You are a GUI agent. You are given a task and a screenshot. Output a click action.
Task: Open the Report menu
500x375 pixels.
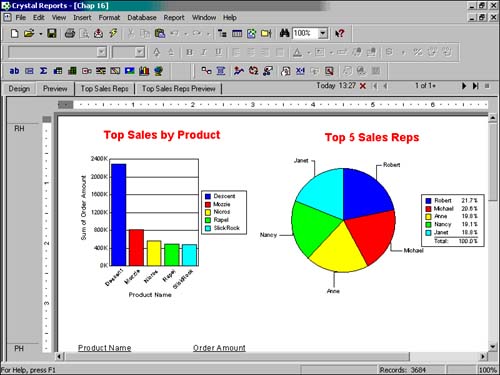pyautogui.click(x=174, y=17)
